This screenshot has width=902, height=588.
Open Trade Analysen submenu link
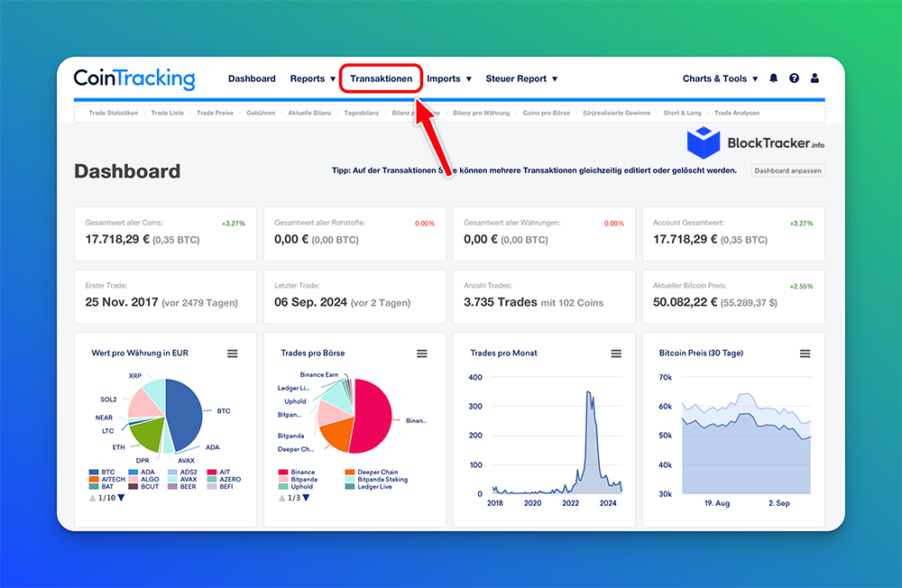click(737, 113)
